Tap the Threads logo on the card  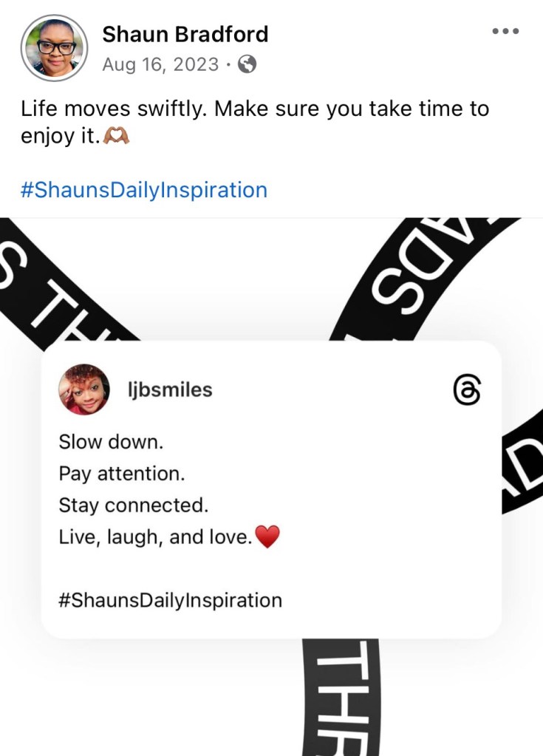click(x=467, y=389)
